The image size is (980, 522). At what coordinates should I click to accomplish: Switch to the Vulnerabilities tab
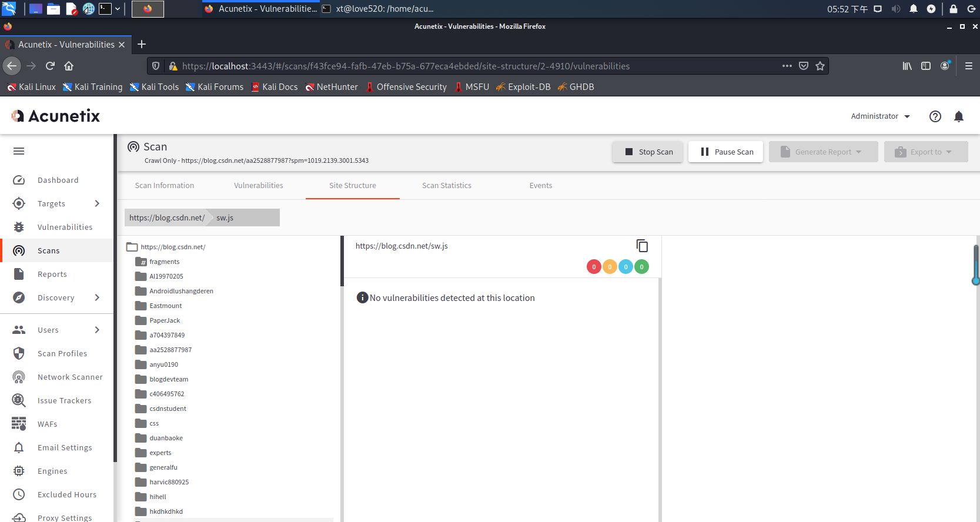click(259, 185)
